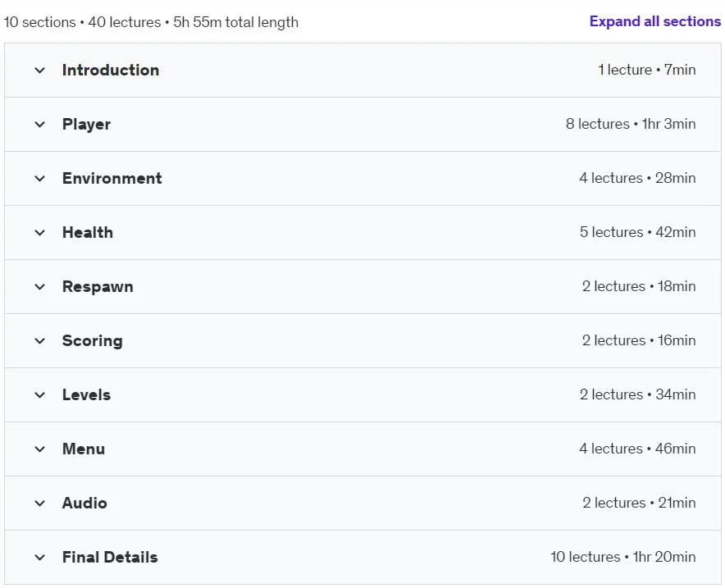Expand the Introduction section chevron
The width and height of the screenshot is (725, 588).
(39, 71)
